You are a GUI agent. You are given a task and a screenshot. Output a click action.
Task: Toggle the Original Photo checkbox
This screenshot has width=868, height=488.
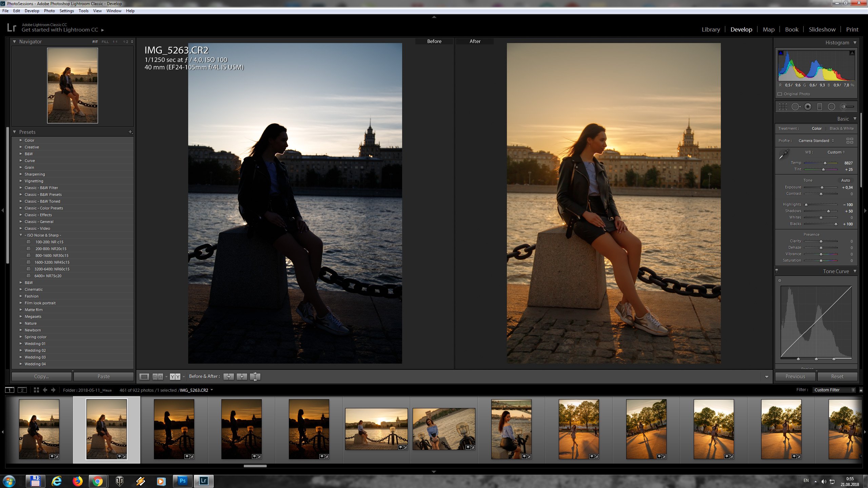pyautogui.click(x=779, y=94)
